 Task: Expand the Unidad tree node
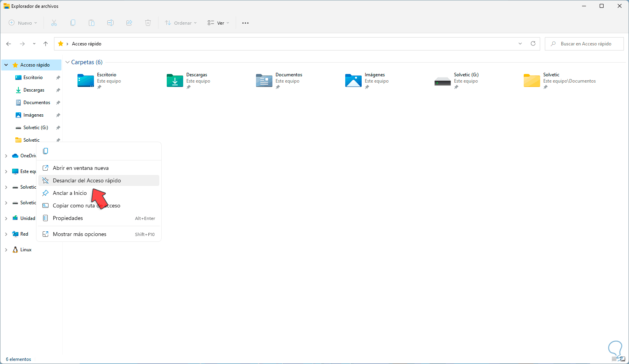(6, 218)
